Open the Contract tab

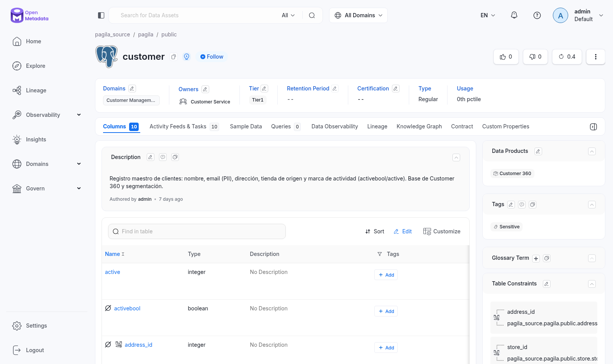462,126
